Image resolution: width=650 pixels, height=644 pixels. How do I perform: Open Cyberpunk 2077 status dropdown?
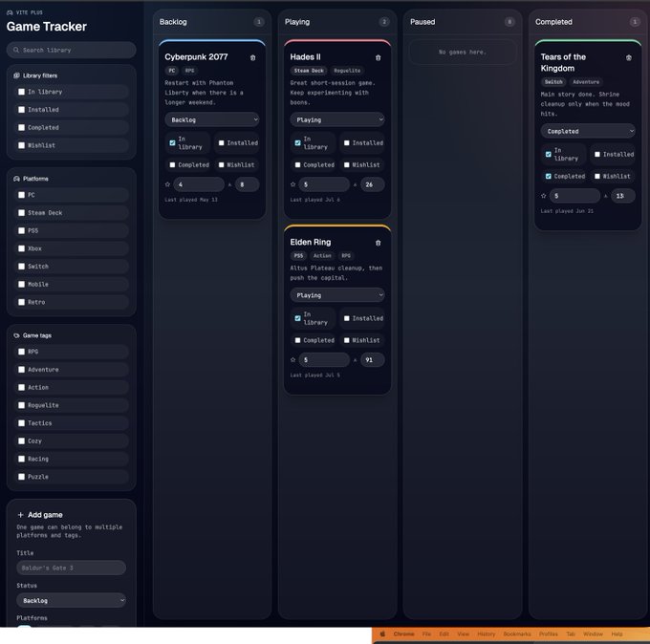click(x=212, y=119)
